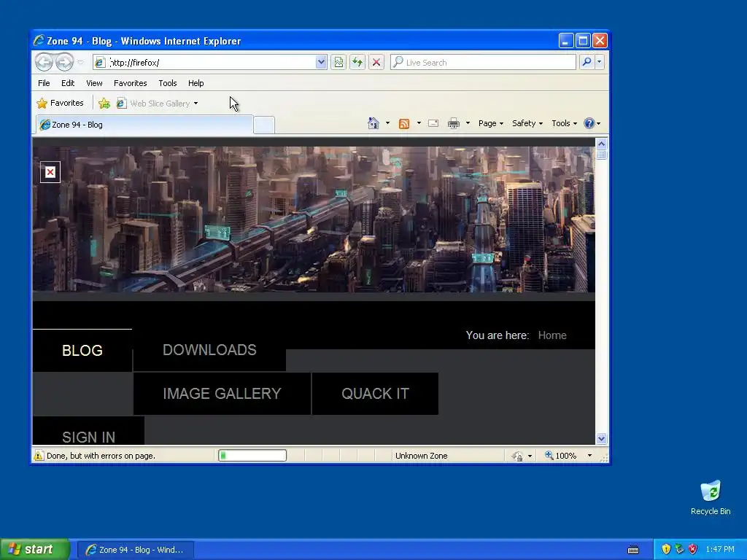Expand the feeds dropdown arrow

click(x=419, y=123)
